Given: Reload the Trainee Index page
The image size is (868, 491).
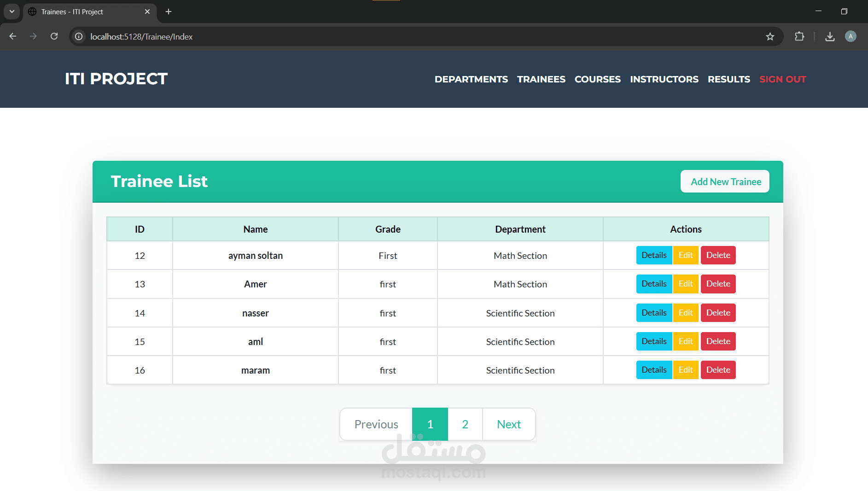Looking at the screenshot, I should click(54, 36).
